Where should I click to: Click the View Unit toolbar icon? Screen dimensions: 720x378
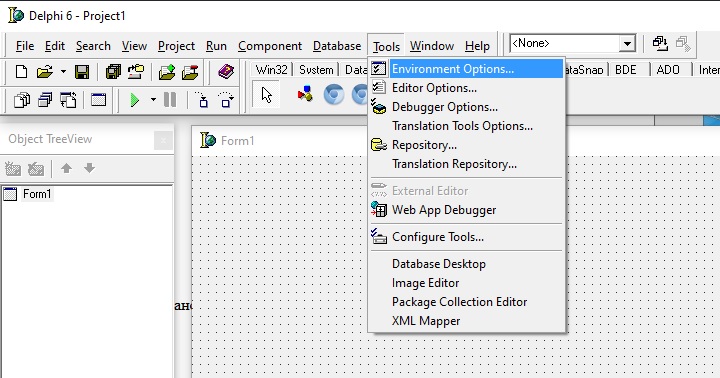pos(22,100)
